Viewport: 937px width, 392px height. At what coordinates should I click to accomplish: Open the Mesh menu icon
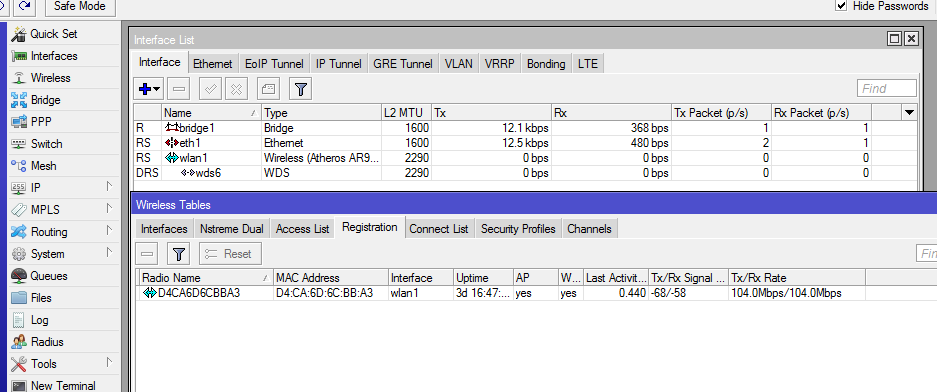20,166
